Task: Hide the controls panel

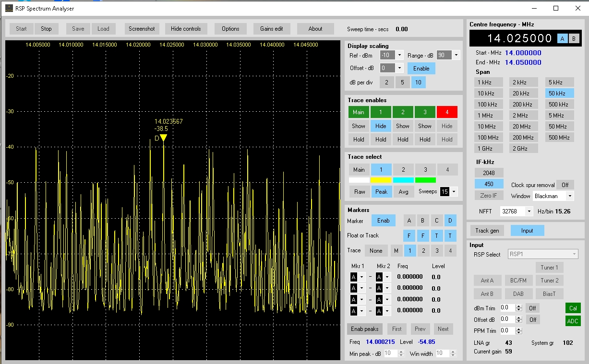Action: pyautogui.click(x=186, y=29)
